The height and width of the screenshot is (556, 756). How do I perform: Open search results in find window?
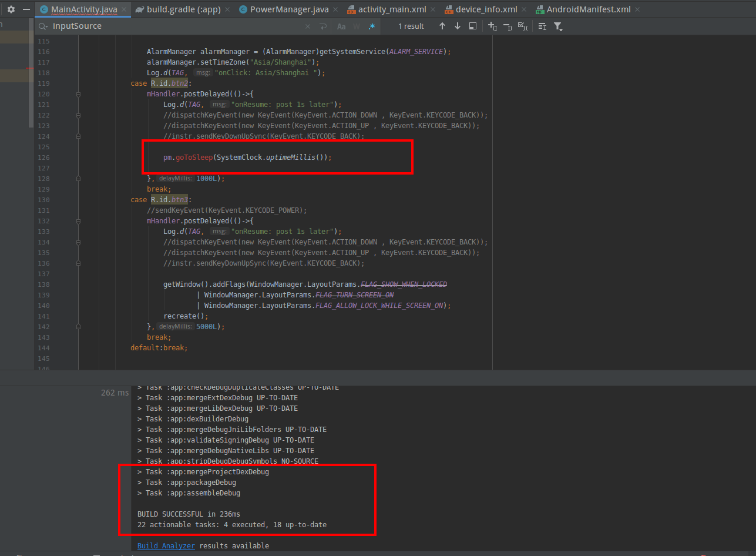tap(473, 26)
